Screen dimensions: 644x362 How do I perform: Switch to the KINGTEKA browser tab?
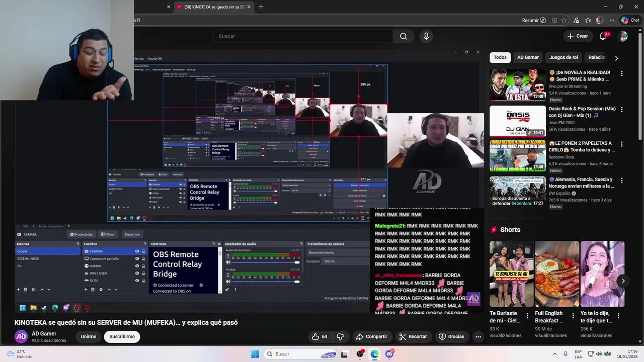click(x=214, y=7)
